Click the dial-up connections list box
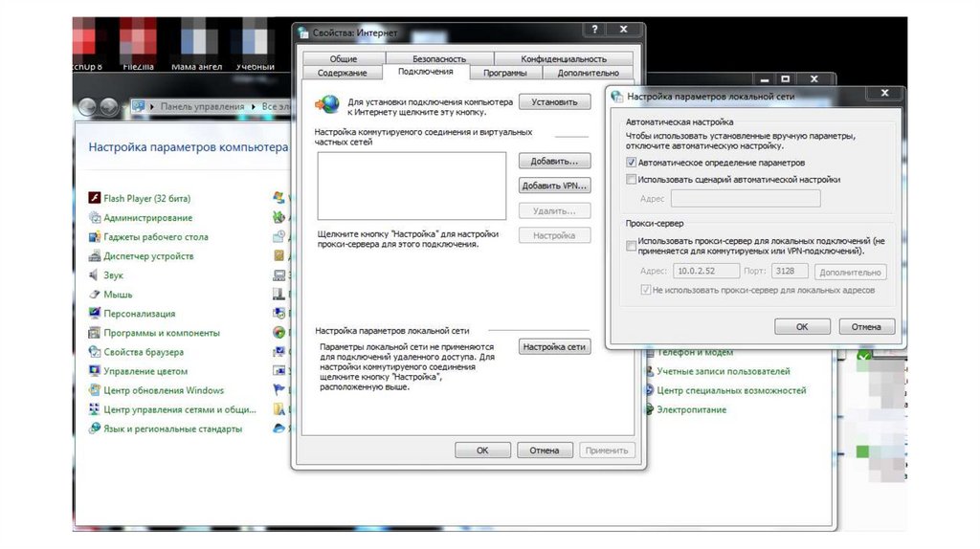The image size is (980, 549). (x=412, y=186)
